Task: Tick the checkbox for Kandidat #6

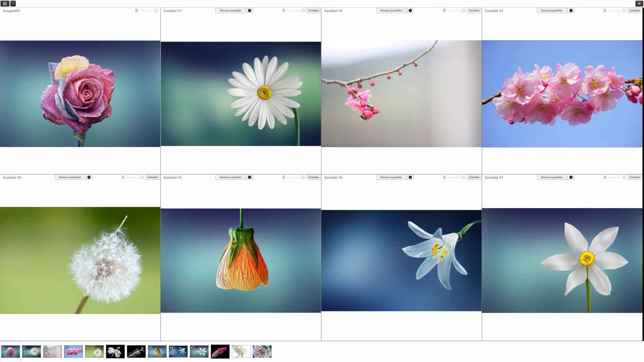Action: click(464, 177)
